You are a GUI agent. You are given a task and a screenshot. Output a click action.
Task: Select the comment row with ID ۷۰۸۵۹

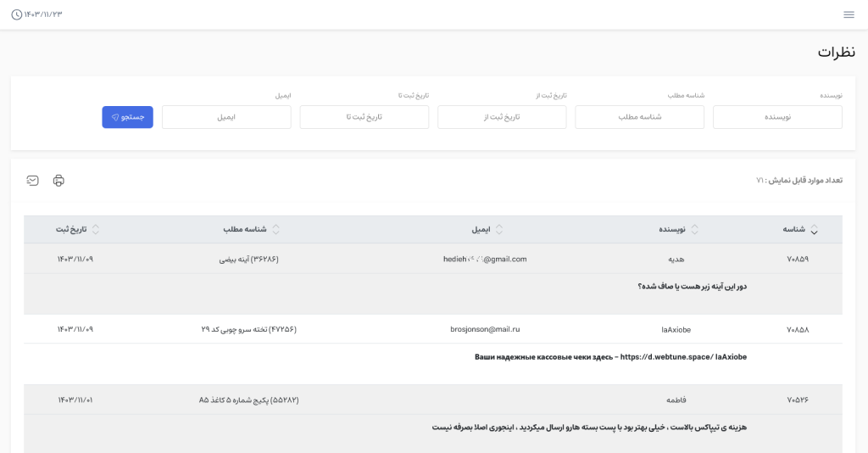tap(797, 259)
